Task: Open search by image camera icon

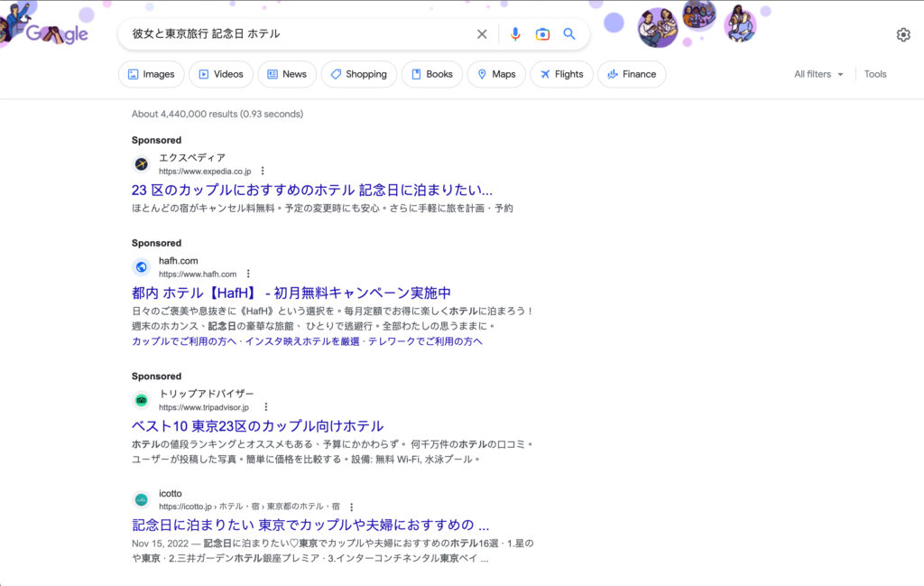Action: pyautogui.click(x=542, y=34)
